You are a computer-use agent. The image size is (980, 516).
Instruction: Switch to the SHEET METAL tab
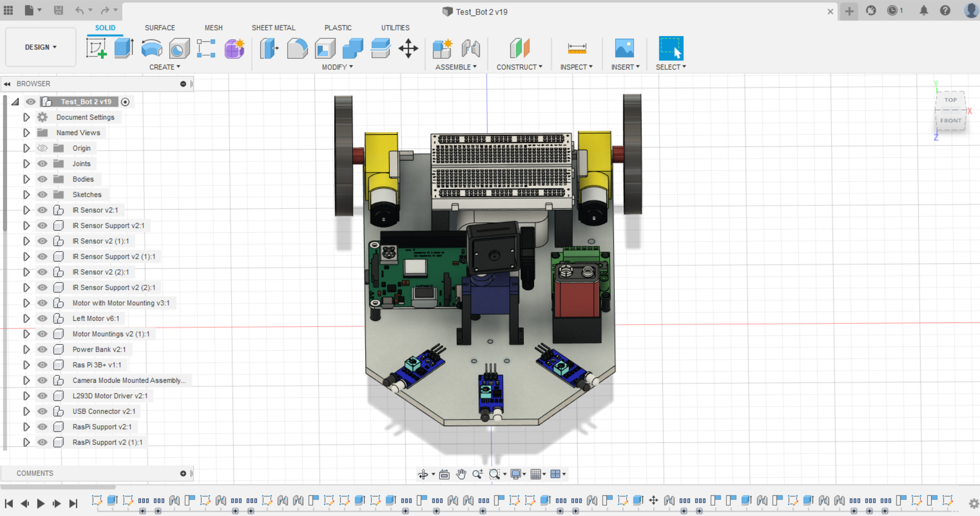[x=273, y=28]
